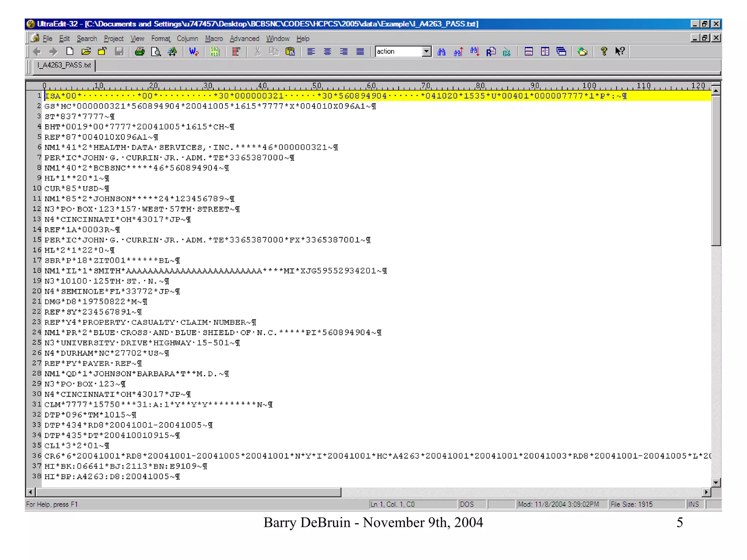Viewport: 747px width, 560px height.
Task: Toggle the INS insert mode indicator
Action: [693, 504]
